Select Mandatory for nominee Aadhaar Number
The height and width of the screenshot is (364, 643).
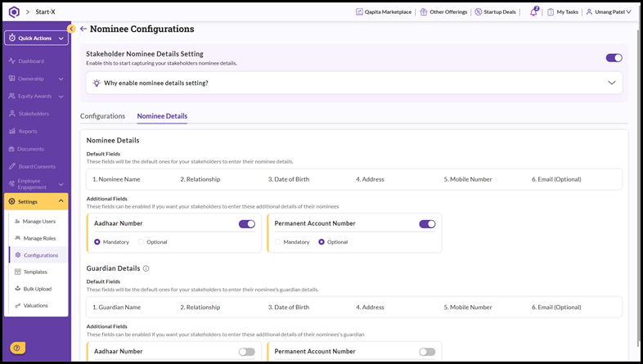pos(97,242)
